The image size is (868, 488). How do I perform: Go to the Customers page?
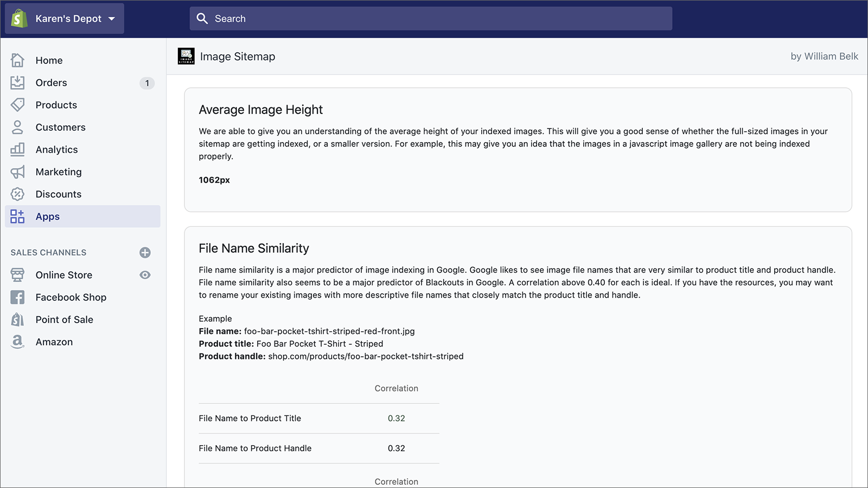point(60,127)
